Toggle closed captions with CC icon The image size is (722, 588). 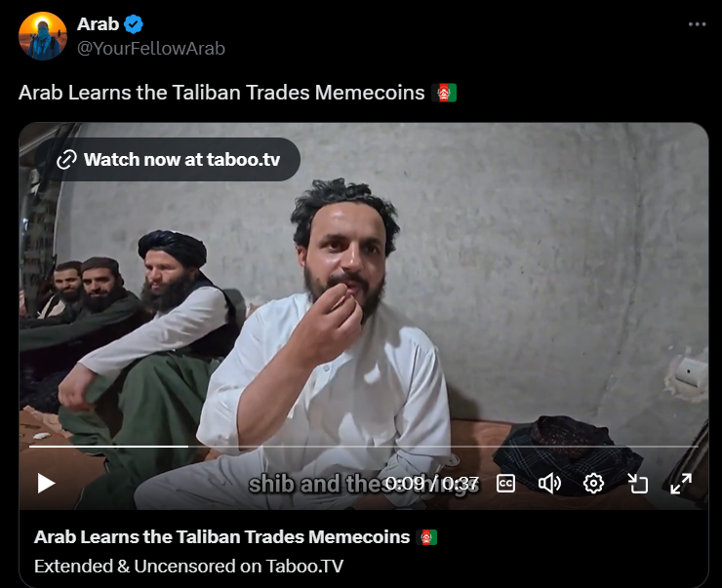click(505, 484)
